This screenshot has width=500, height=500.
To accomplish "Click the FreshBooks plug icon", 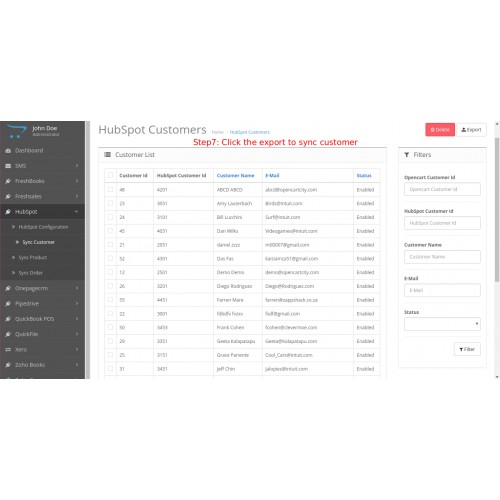I will pos(8,181).
